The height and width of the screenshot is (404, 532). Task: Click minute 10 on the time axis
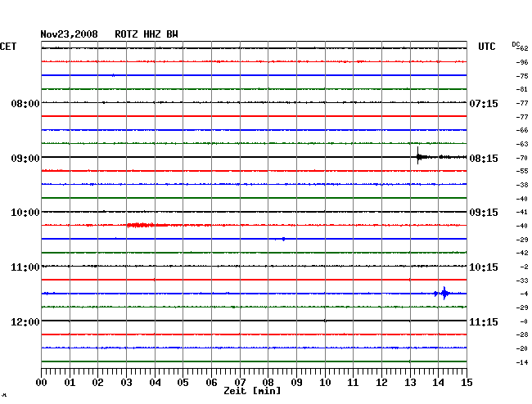pyautogui.click(x=325, y=383)
